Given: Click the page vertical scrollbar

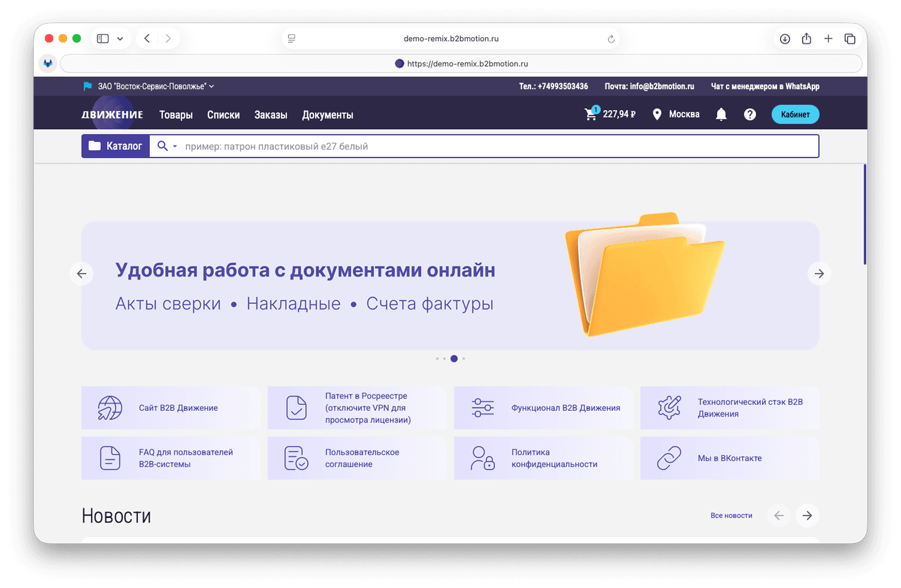Looking at the screenshot, I should pyautogui.click(x=865, y=215).
